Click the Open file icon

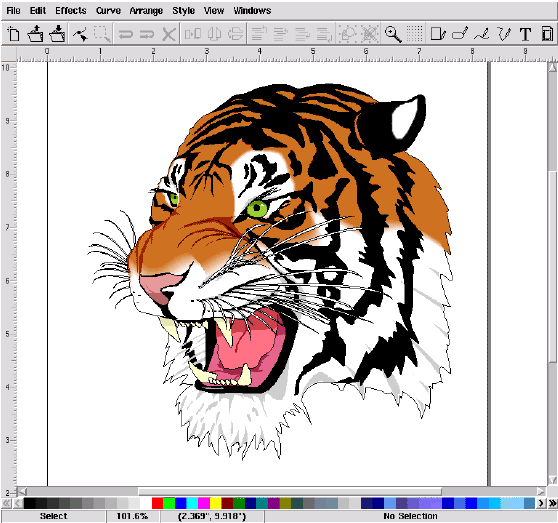tap(35, 34)
